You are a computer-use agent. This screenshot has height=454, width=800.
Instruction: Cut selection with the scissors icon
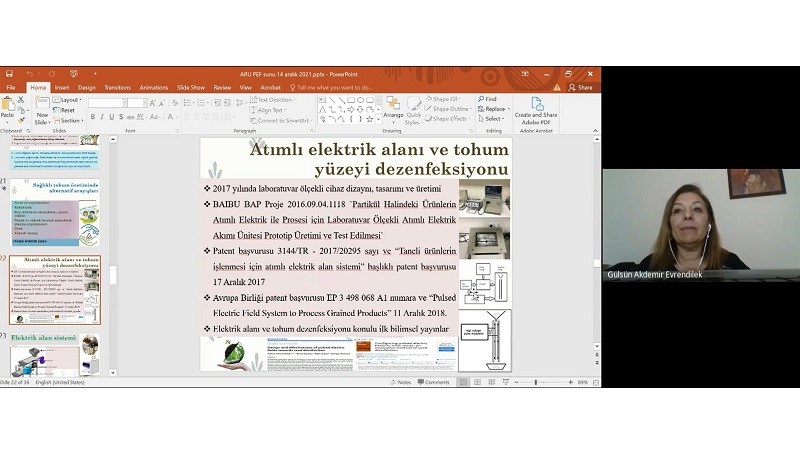coord(21,99)
